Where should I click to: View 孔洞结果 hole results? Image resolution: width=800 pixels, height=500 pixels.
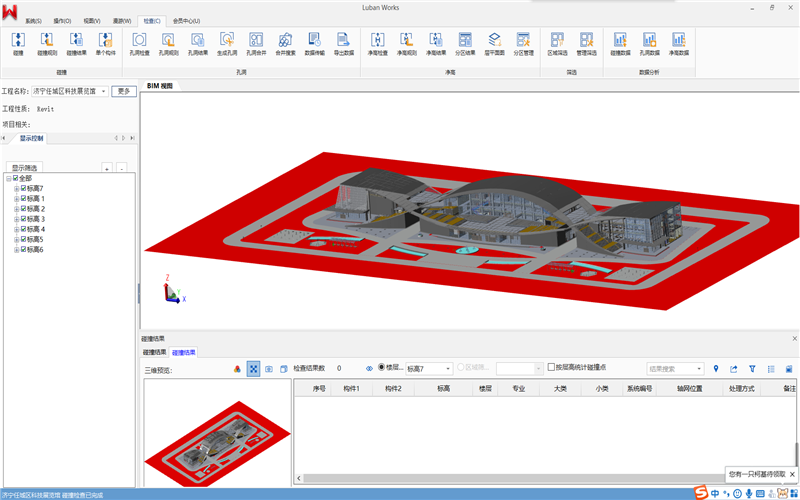click(197, 43)
